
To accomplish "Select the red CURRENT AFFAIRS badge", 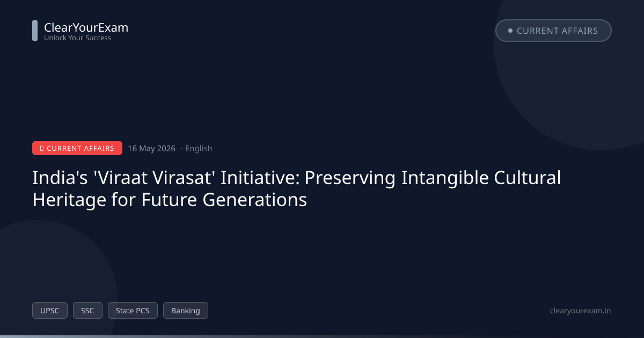I will point(77,148).
